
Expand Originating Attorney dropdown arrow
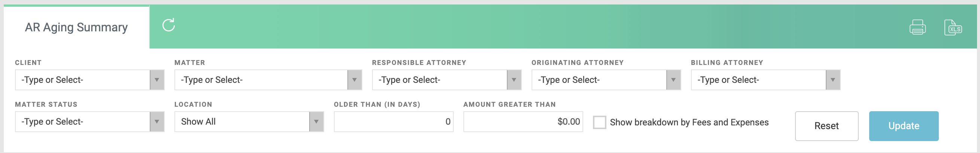(x=673, y=80)
